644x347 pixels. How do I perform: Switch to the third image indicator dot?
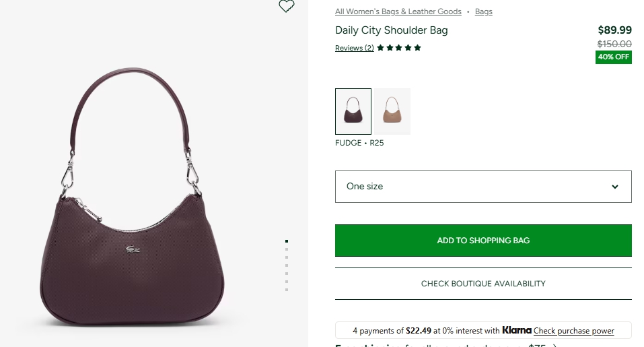(287, 257)
